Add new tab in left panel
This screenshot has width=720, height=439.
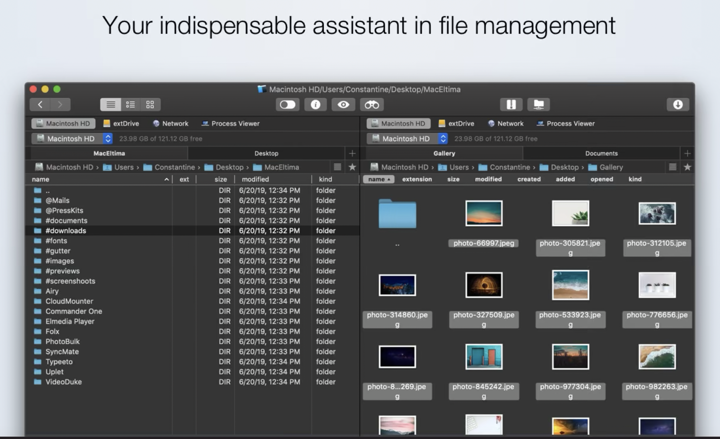pyautogui.click(x=352, y=153)
